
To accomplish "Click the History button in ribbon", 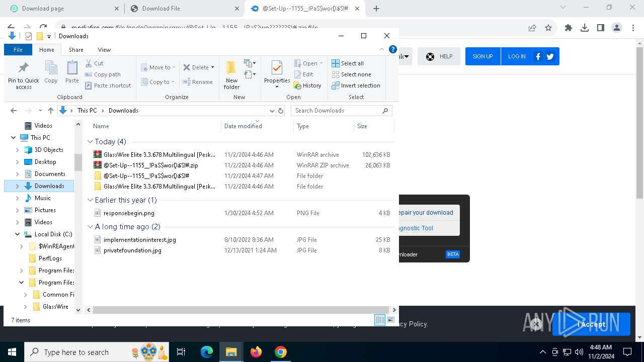I will point(307,85).
